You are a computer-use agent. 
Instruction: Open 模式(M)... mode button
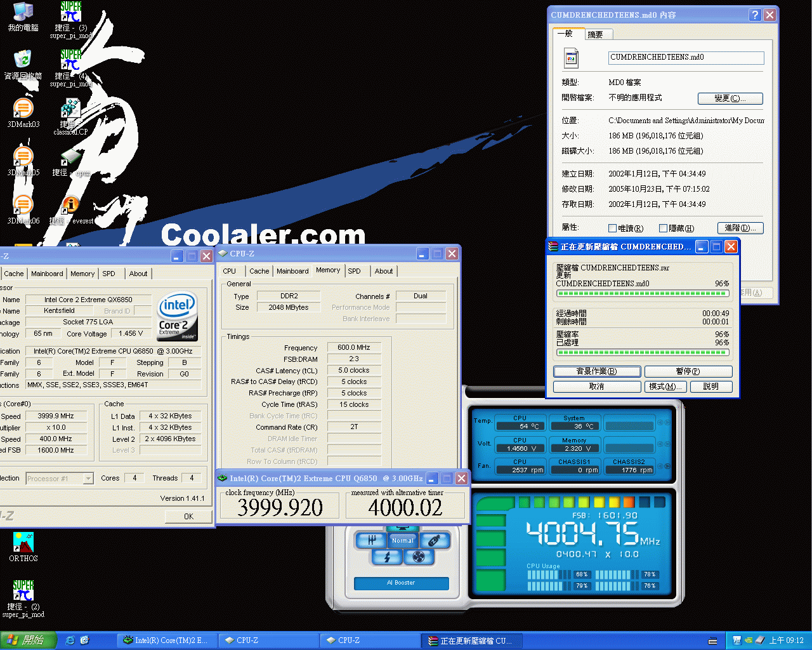point(665,387)
